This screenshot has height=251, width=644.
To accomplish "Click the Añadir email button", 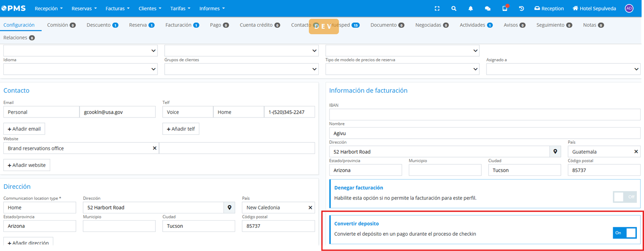I will click(24, 129).
